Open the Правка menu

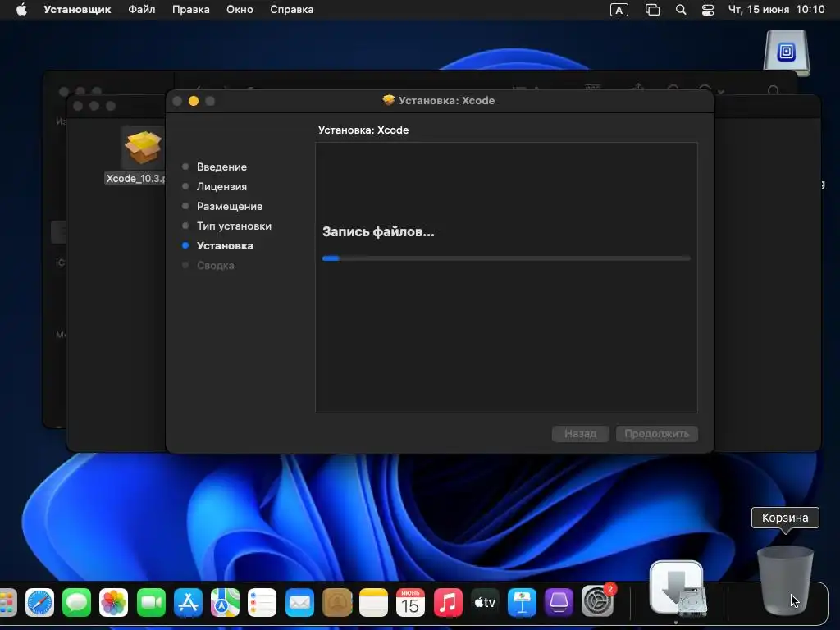[x=190, y=10]
